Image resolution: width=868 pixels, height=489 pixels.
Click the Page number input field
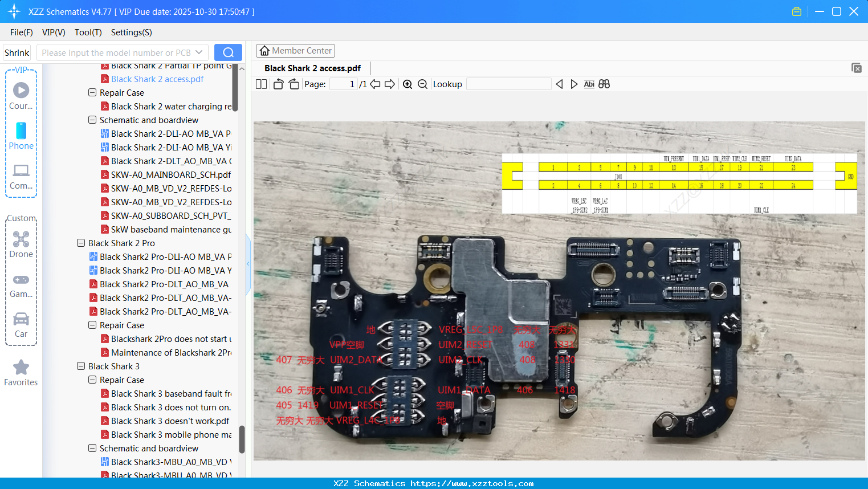344,84
